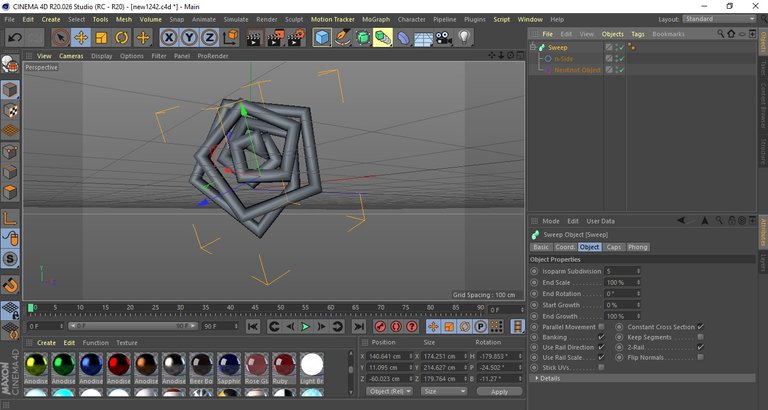Toggle 2-Rail checkbox
Screen dimensions: 768x410
(x=701, y=347)
